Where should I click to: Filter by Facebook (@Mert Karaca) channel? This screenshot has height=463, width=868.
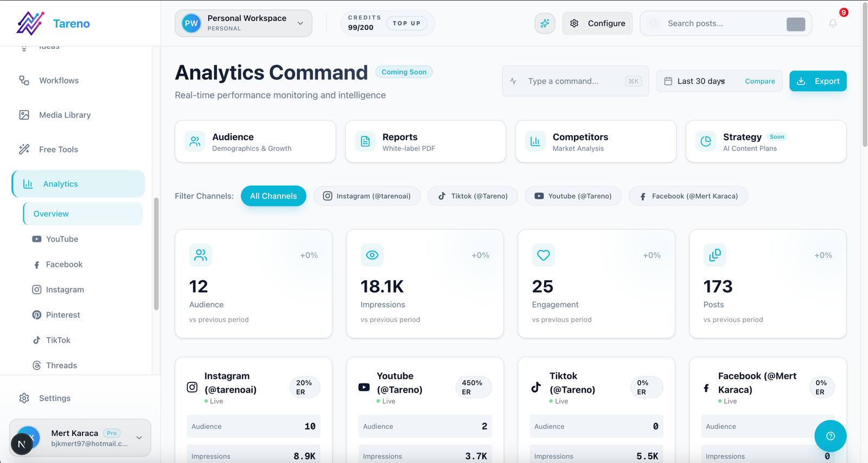(x=688, y=196)
